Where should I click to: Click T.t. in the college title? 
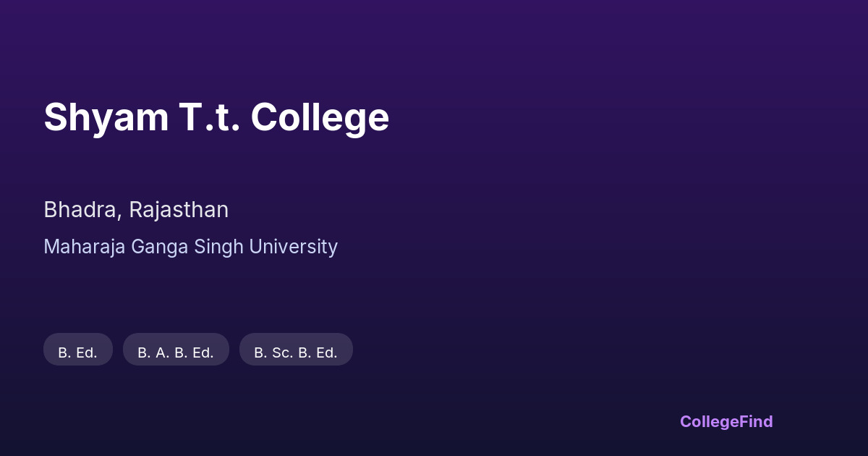tap(210, 117)
